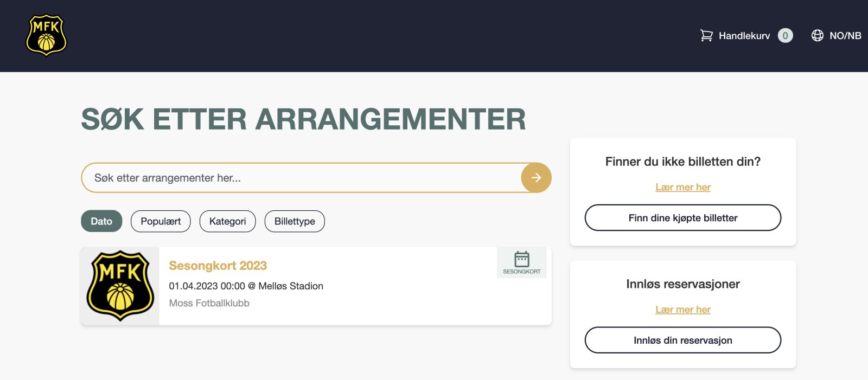
Task: Click the cart item count badge
Action: click(x=785, y=36)
